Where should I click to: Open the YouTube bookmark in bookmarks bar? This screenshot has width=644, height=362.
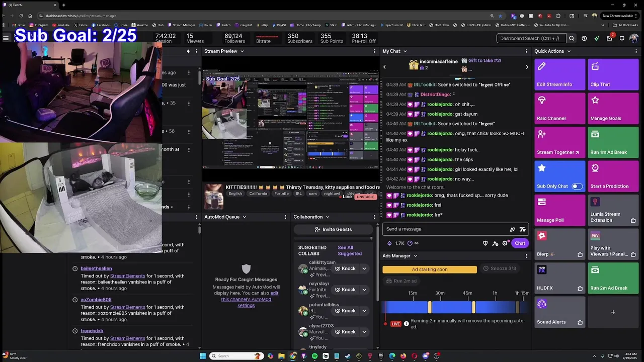coord(61,25)
